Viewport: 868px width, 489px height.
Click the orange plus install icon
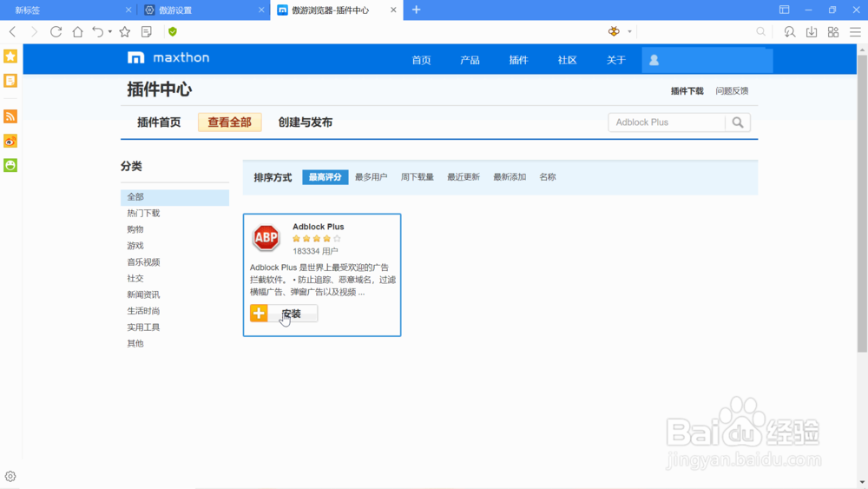(x=259, y=314)
